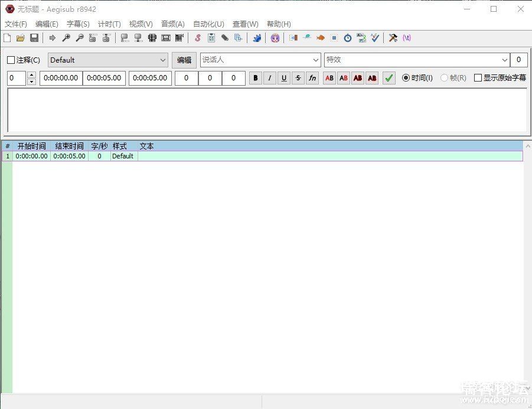Open the Automation Manager icon
Image resolution: width=532 pixels, height=409 pixels.
(x=257, y=38)
